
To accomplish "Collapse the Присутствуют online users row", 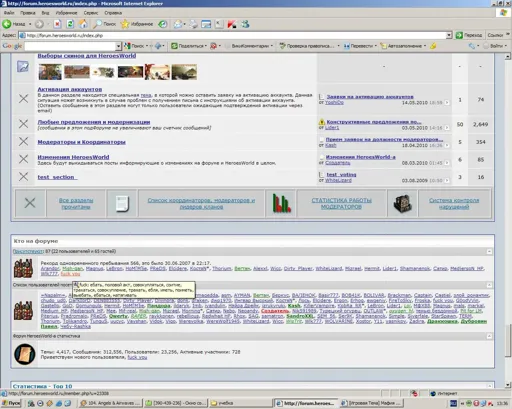I will pyautogui.click(x=489, y=251).
